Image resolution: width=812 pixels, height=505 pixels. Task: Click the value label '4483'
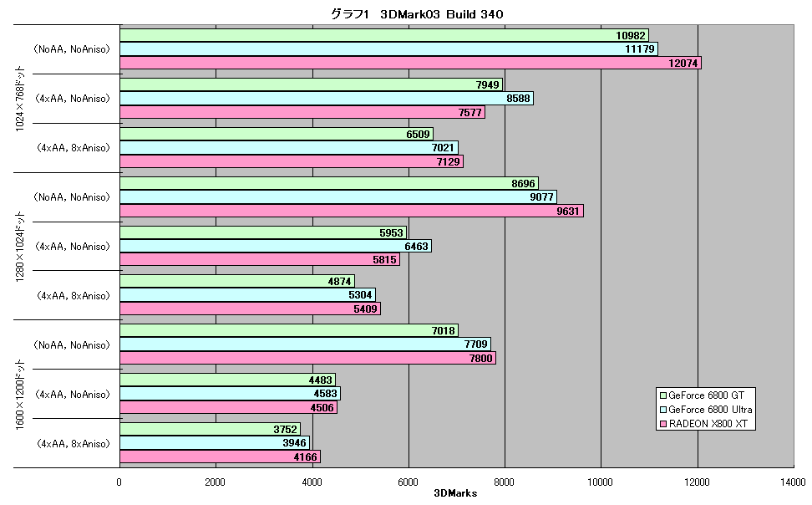[320, 380]
